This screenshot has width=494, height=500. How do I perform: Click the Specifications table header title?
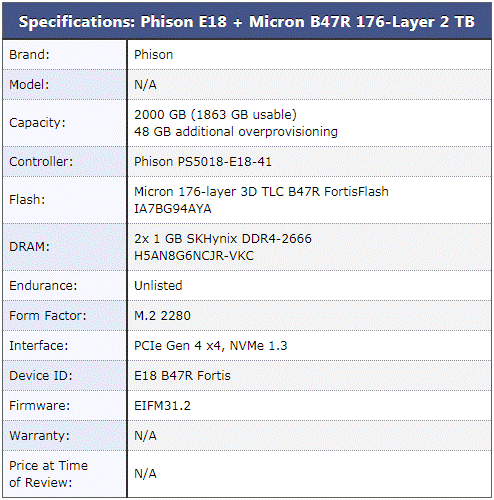(x=247, y=22)
